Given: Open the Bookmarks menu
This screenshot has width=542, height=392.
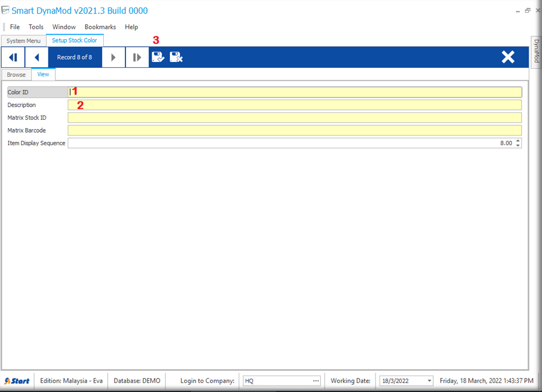Looking at the screenshot, I should 100,27.
